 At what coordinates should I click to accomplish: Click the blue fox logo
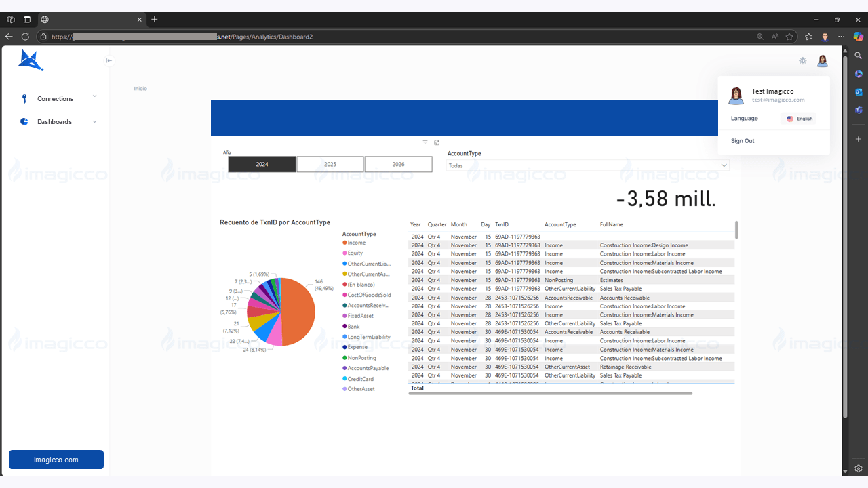[31, 61]
